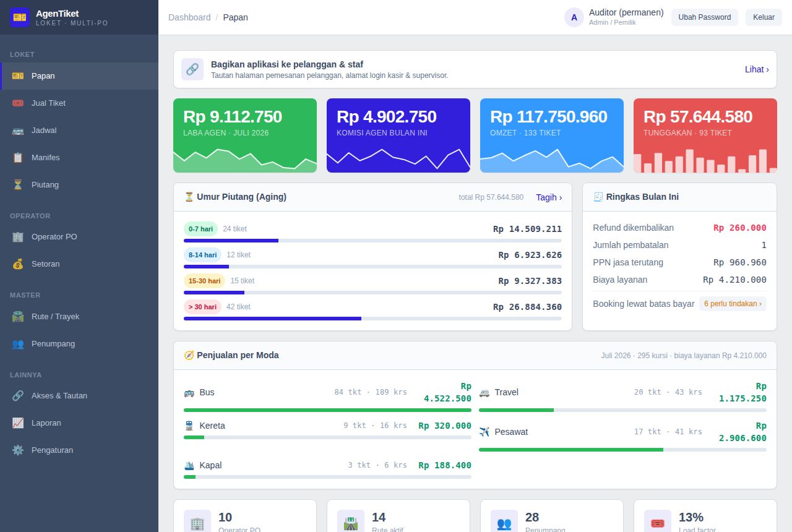
Task: Click the Kapal 3 tkt · 6 krs text
Action: tap(377, 465)
